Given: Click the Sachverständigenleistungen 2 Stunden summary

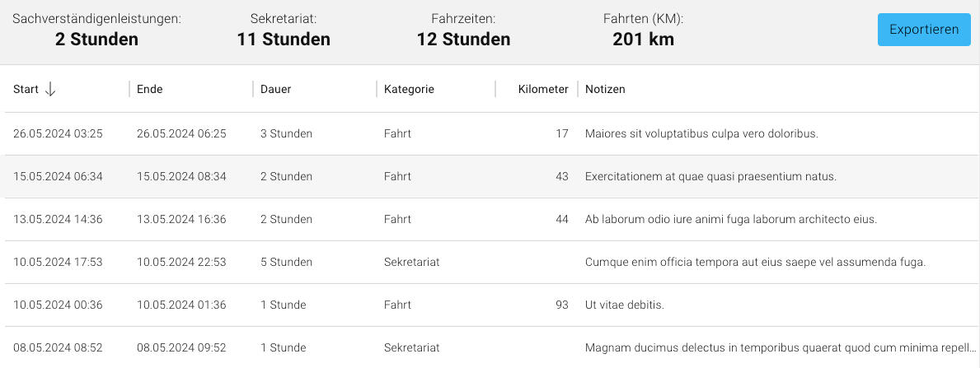Looking at the screenshot, I should [x=96, y=30].
